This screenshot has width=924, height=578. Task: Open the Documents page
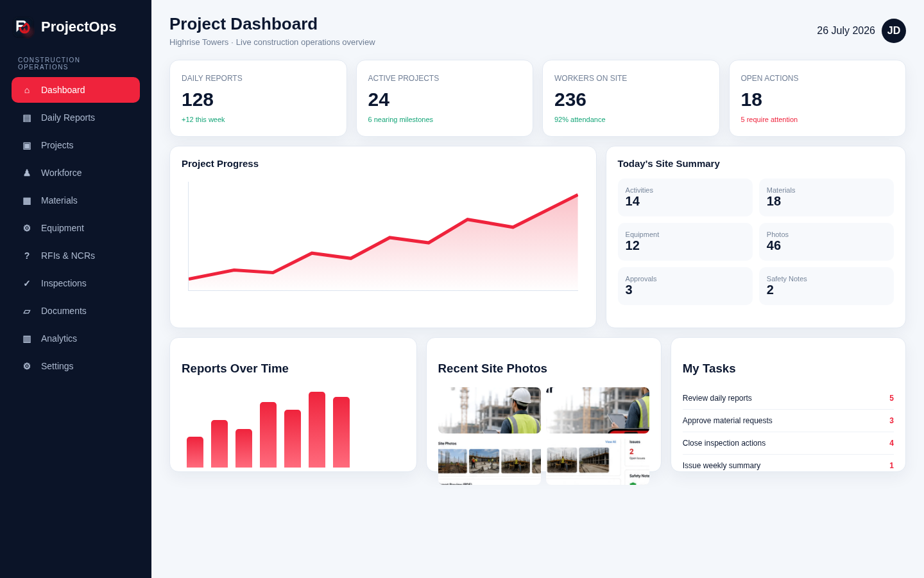coord(76,311)
